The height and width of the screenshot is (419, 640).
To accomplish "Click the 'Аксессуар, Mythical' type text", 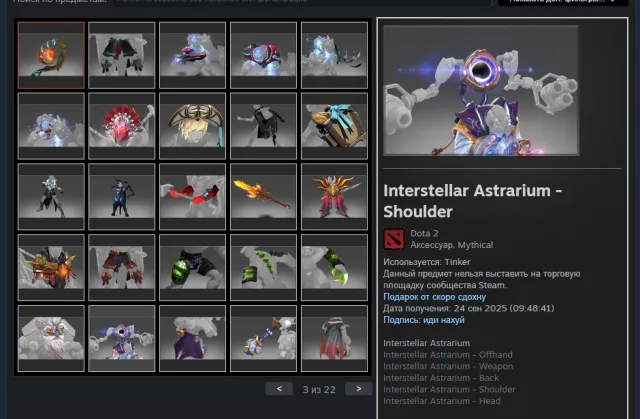I will pos(451,245).
